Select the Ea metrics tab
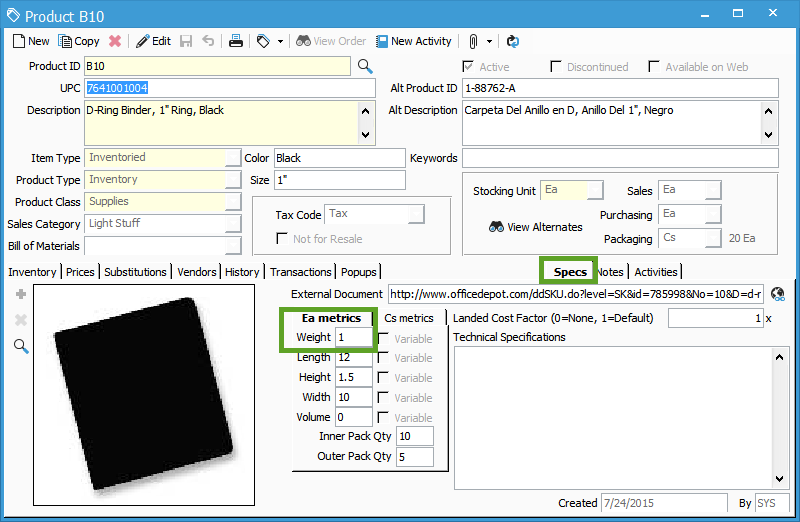800x522 pixels. coord(331,318)
